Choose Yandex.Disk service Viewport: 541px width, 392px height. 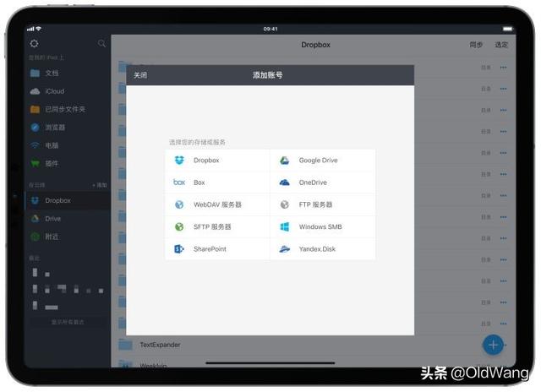point(323,248)
